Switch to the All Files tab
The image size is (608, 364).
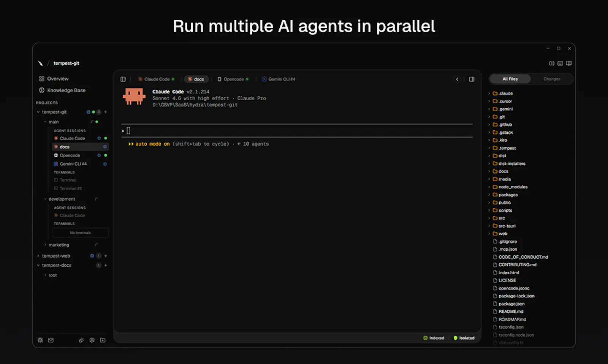(510, 79)
